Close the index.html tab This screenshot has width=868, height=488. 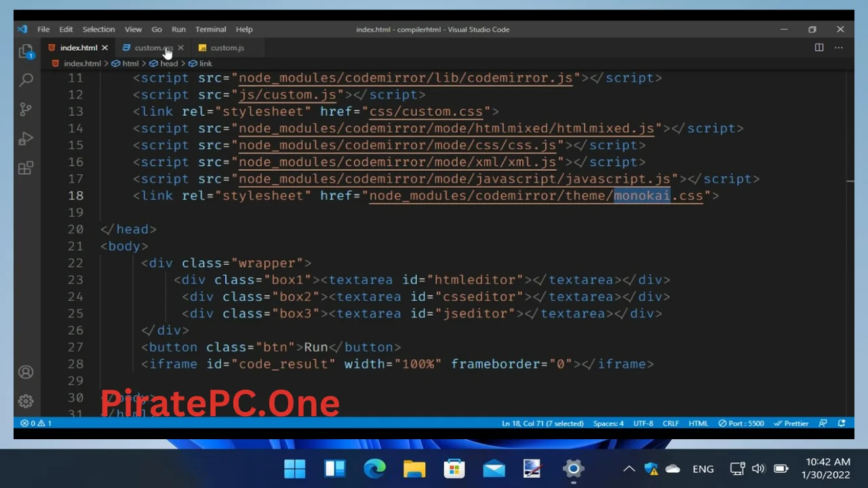pos(104,47)
